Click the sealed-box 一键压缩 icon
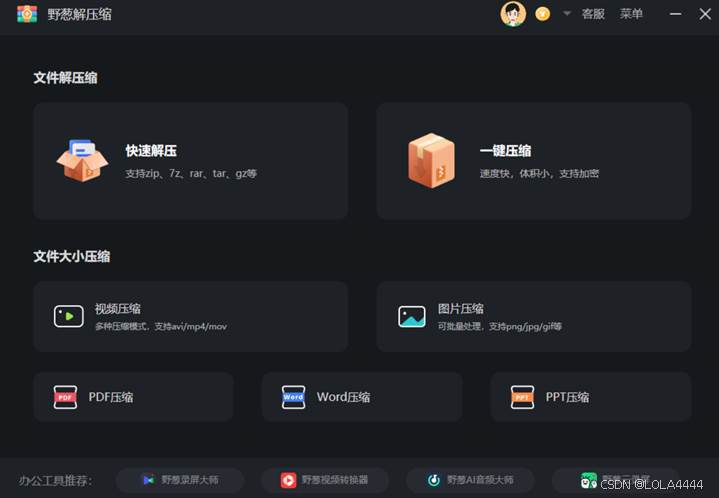Viewport: 719px width, 498px height. tap(431, 160)
